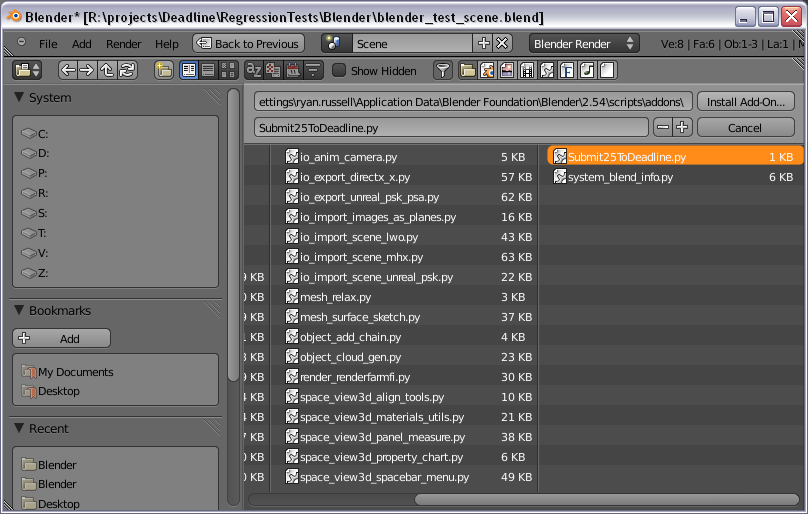Sort files alphabetically icon
Screen dimensions: 808x514
254,70
